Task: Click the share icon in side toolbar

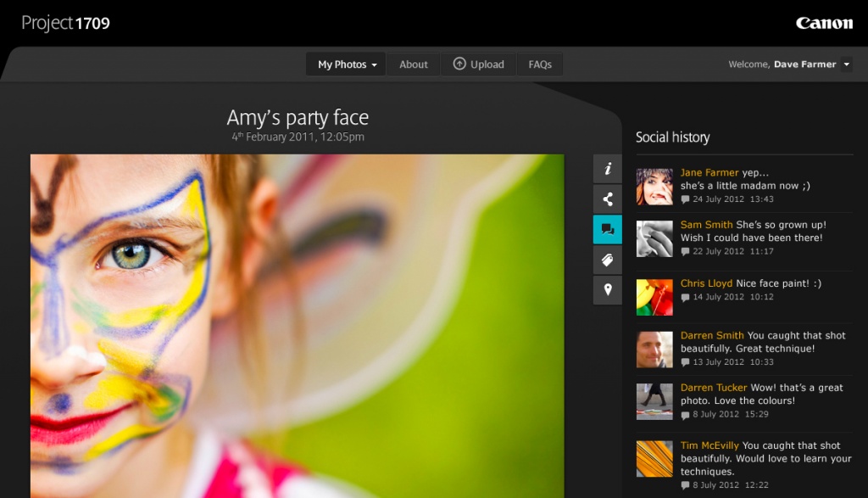Action: [608, 199]
